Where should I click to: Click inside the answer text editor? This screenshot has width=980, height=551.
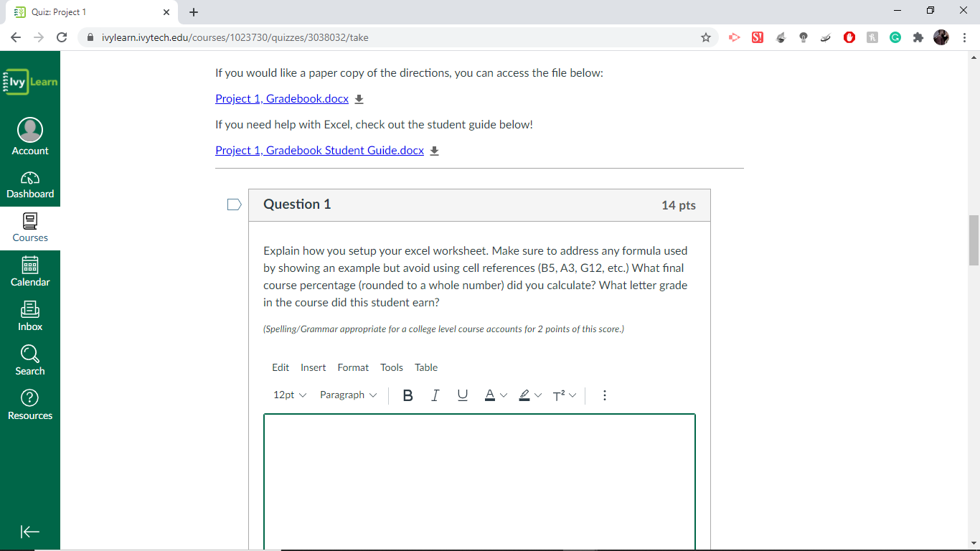point(479,481)
